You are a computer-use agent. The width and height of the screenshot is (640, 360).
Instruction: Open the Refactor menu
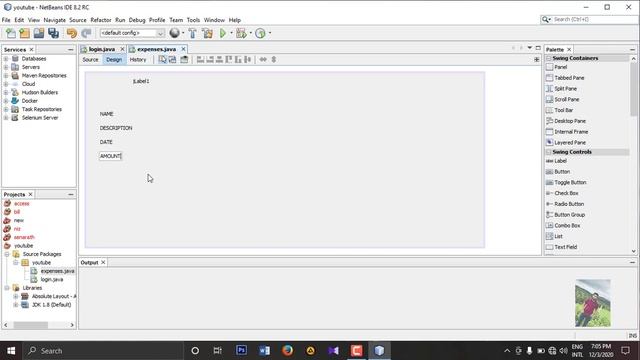(x=101, y=20)
